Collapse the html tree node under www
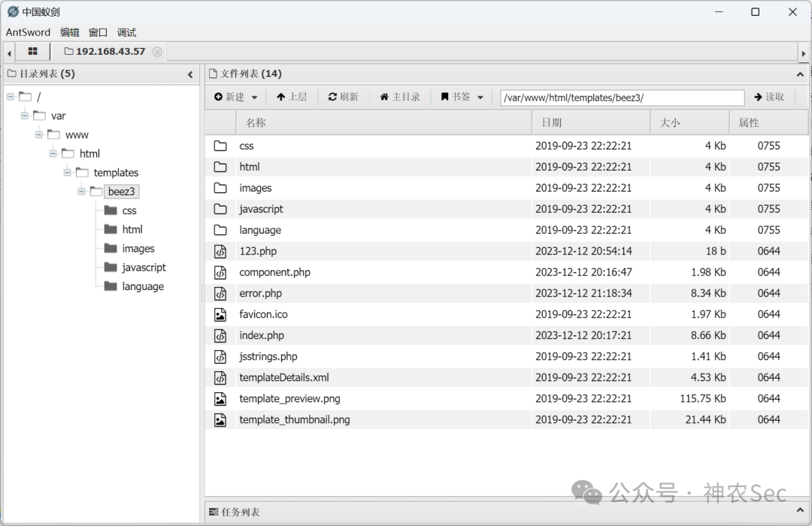This screenshot has width=812, height=526. coord(53,153)
